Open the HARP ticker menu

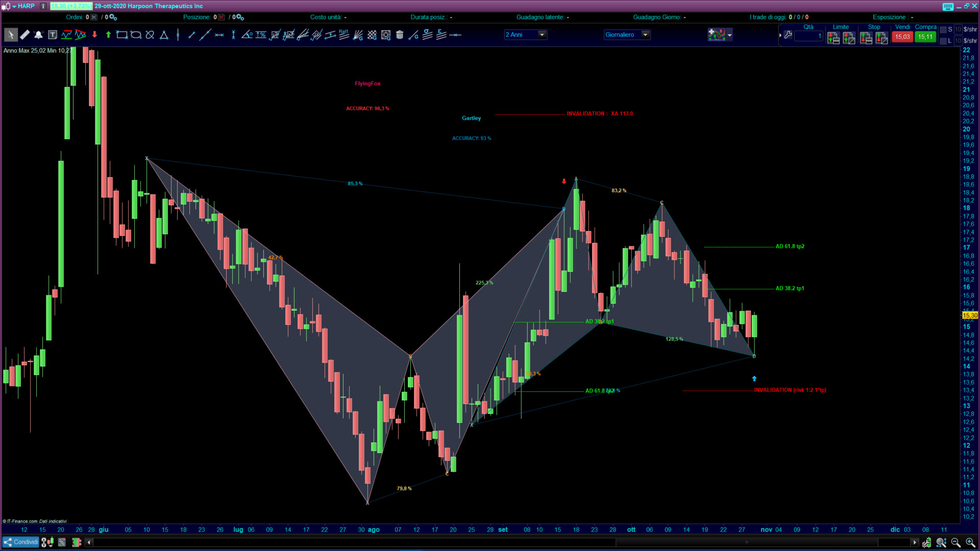[22, 6]
